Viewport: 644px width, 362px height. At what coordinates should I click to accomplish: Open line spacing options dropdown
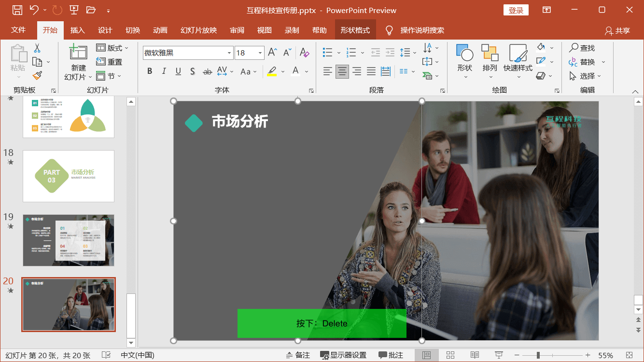coord(408,53)
